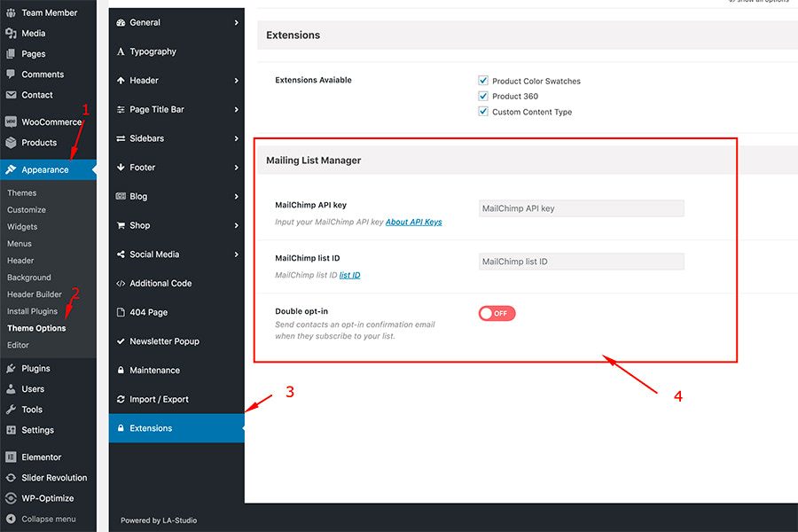Expand the Footer section chevron
Viewport: 798px width, 532px height.
pyautogui.click(x=237, y=168)
